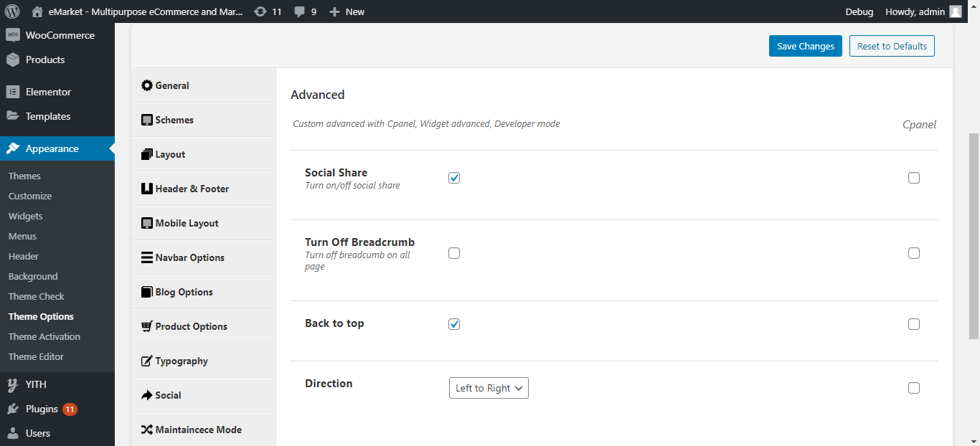Click the Typography pencil icon

pyautogui.click(x=147, y=361)
